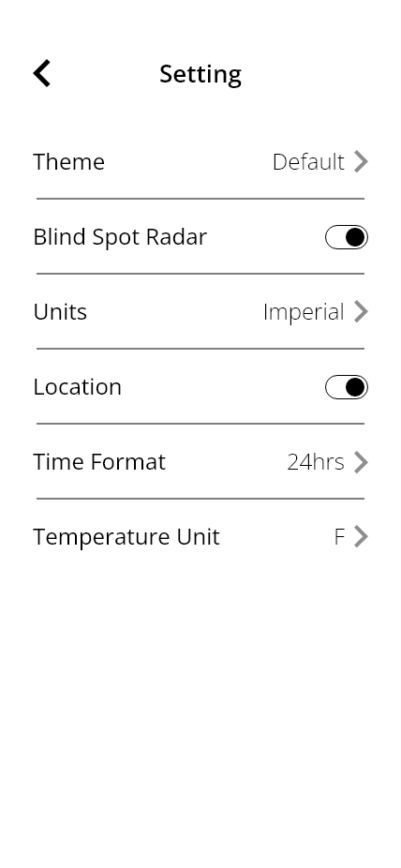Tap the Setting page title
This screenshot has height=868, width=401.
tap(200, 74)
